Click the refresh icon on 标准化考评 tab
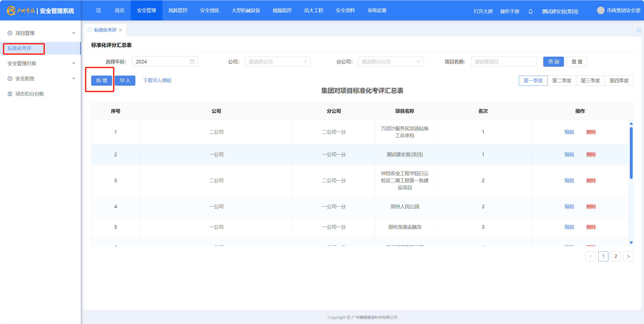 coord(89,30)
